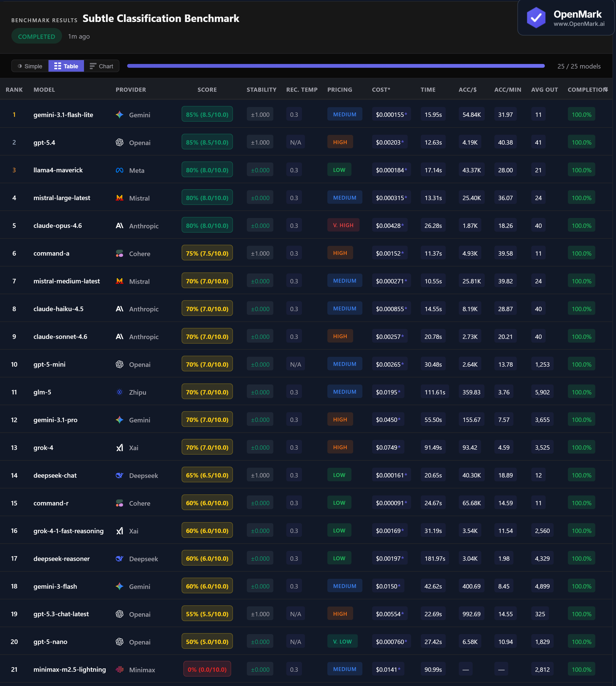Click Deepseek icon in deepseek-chat row

coord(119,476)
